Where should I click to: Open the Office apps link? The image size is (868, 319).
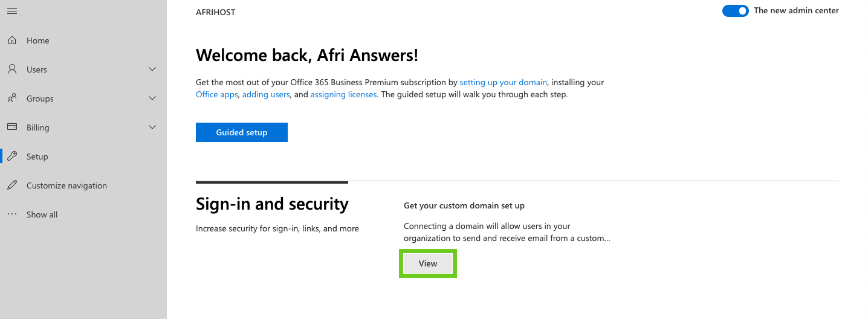click(216, 95)
